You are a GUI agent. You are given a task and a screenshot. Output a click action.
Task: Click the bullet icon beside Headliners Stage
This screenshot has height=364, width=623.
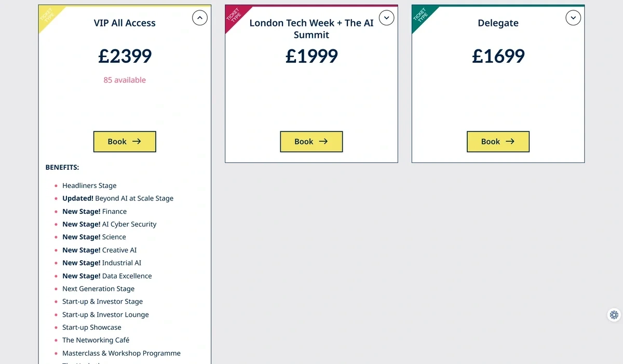click(56, 186)
